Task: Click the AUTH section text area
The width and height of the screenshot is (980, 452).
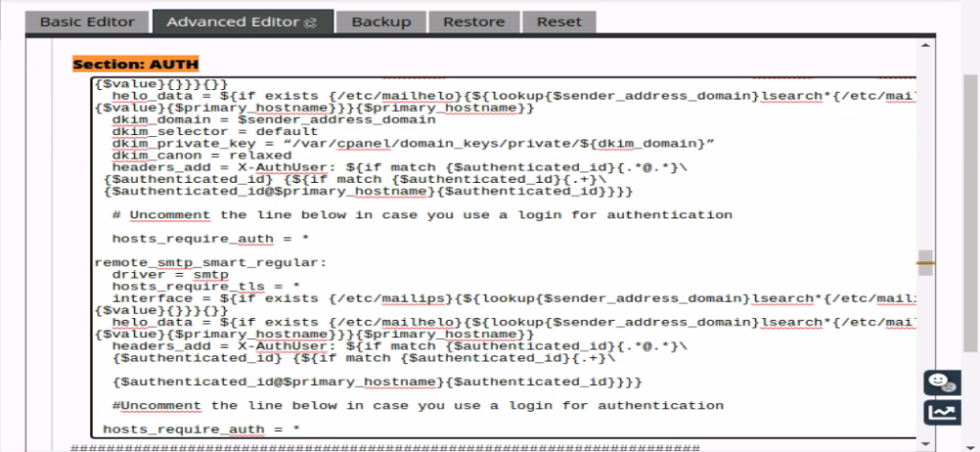Action: pos(503,258)
